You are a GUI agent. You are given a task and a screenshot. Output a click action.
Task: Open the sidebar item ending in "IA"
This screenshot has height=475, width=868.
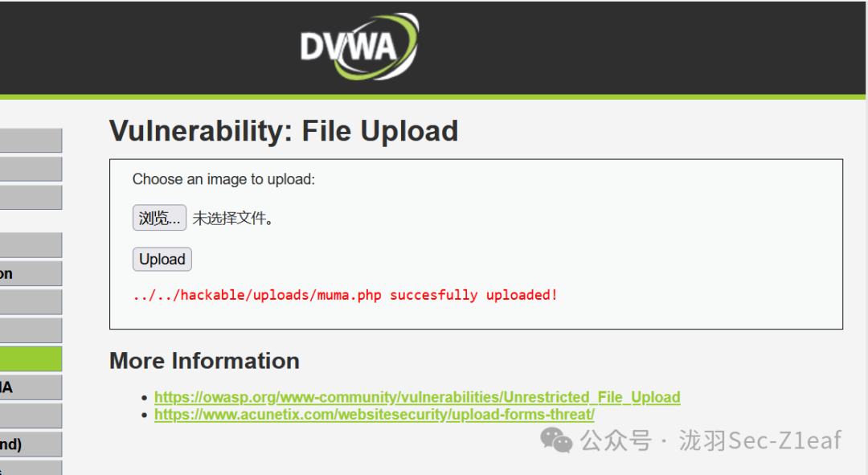pyautogui.click(x=31, y=387)
